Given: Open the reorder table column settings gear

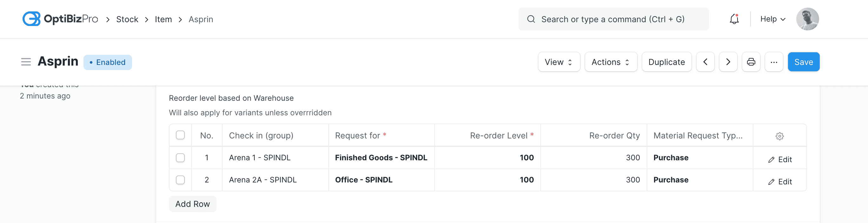Looking at the screenshot, I should click(x=780, y=136).
